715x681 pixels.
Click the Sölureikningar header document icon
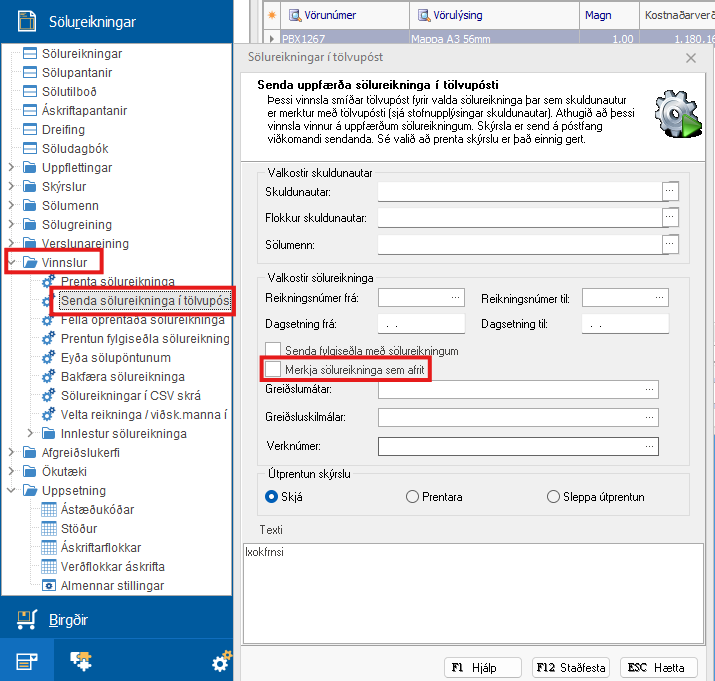click(27, 21)
